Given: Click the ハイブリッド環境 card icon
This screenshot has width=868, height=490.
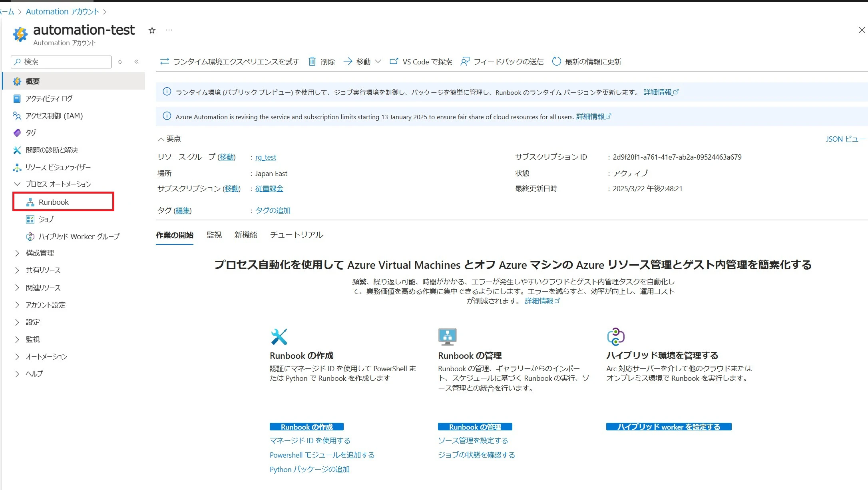Looking at the screenshot, I should coord(615,337).
